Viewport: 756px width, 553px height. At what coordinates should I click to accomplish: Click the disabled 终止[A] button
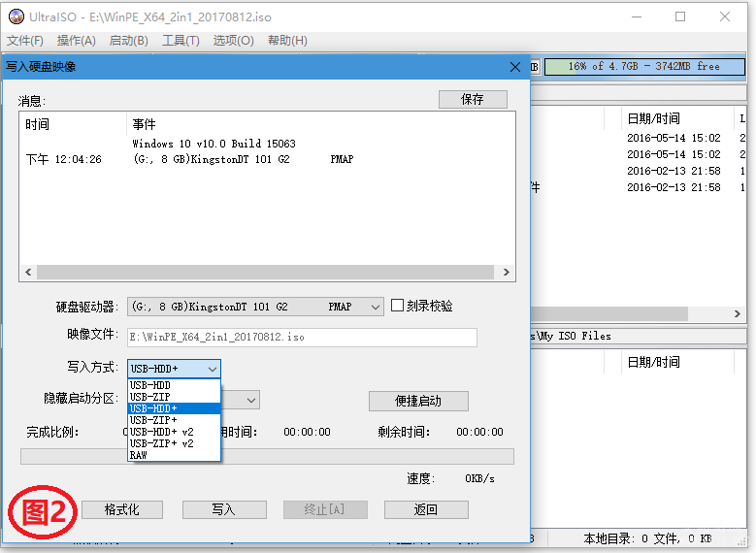[x=325, y=509]
